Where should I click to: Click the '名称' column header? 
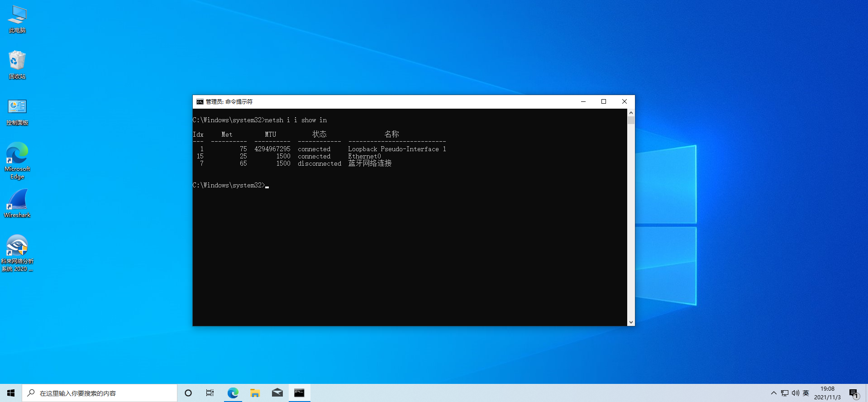click(392, 134)
